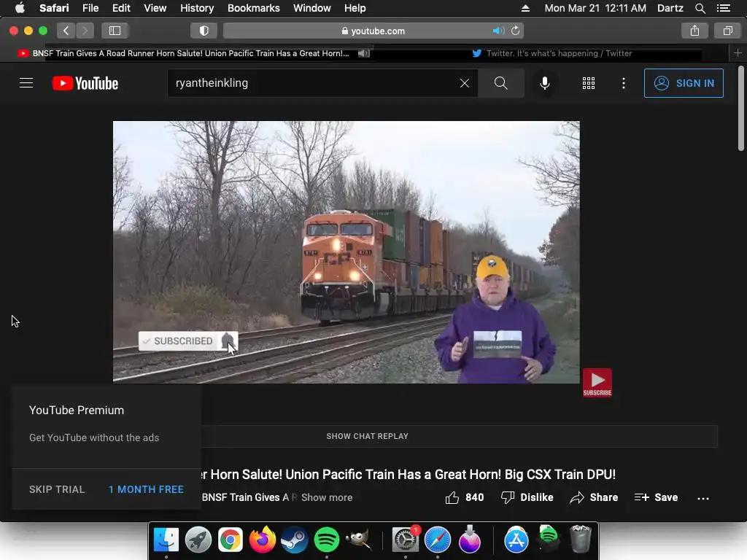This screenshot has width=747, height=560.
Task: Open more actions ellipsis under video
Action: pyautogui.click(x=703, y=499)
